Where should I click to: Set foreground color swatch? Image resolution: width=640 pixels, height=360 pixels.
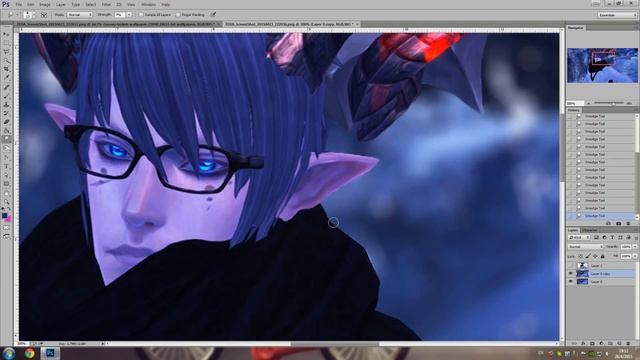pyautogui.click(x=4, y=215)
